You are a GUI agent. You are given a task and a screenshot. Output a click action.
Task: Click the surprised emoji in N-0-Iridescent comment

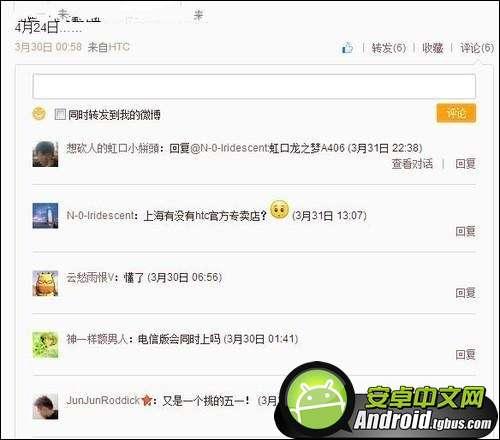tap(279, 210)
